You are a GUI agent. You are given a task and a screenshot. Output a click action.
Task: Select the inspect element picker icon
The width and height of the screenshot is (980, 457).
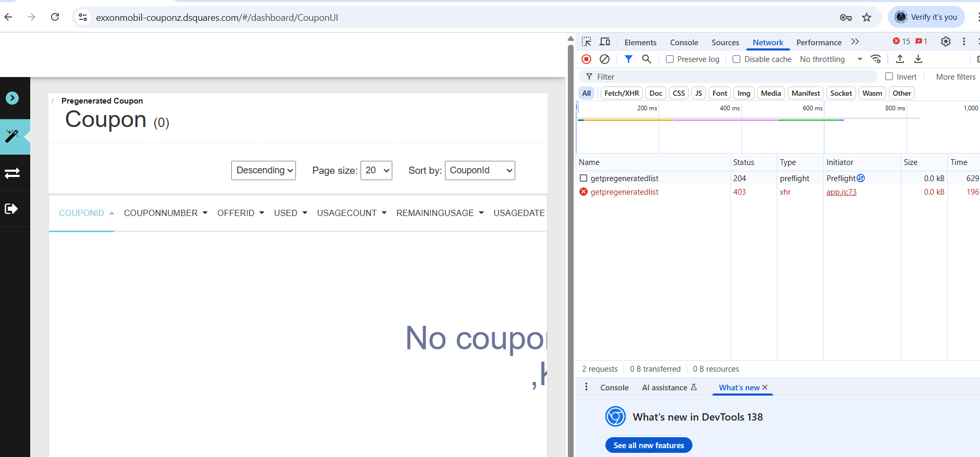coord(587,42)
